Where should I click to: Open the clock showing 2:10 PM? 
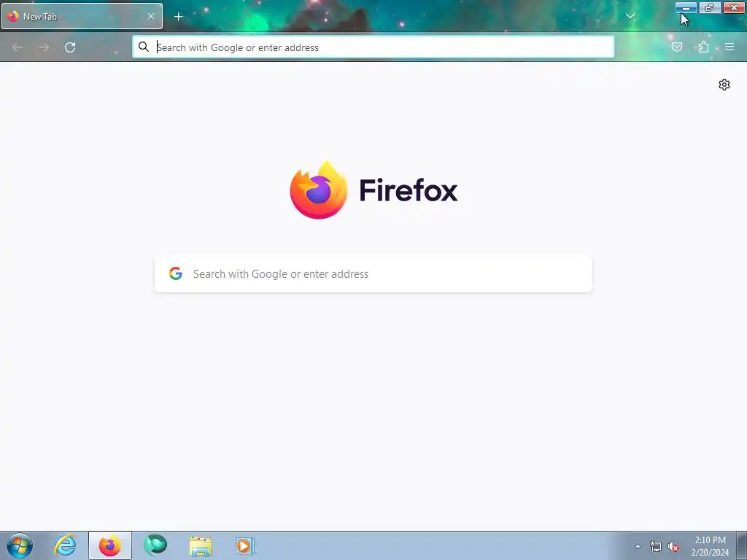click(710, 546)
